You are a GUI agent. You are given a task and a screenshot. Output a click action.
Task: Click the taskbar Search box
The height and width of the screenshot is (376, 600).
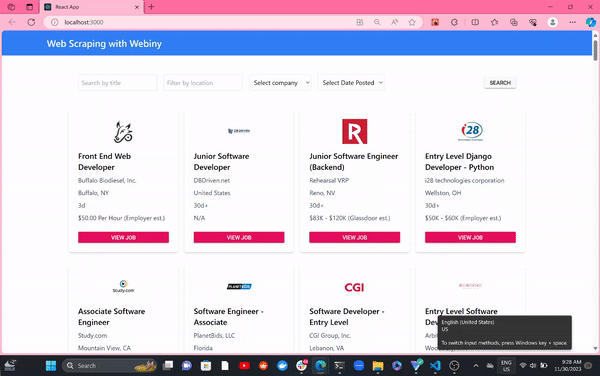tap(109, 366)
